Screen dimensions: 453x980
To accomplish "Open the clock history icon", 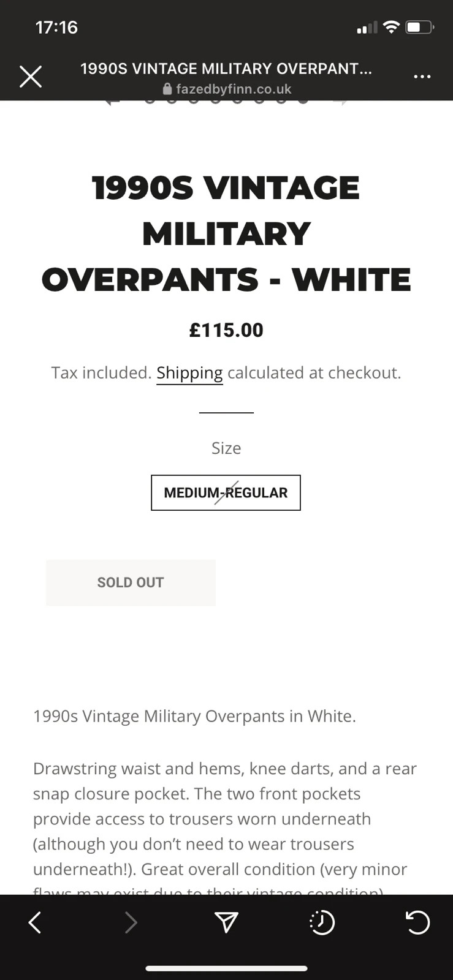I will (322, 922).
